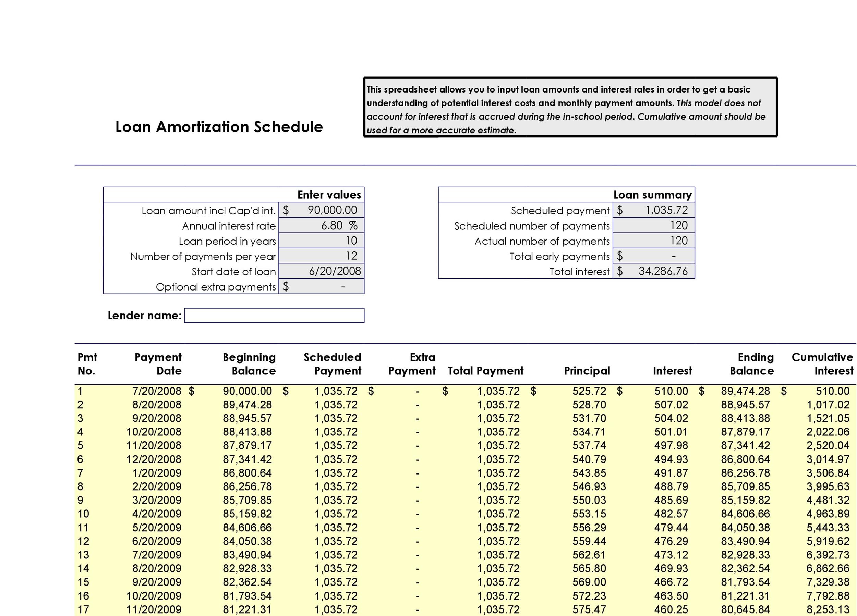Click number of payments per year value
The height and width of the screenshot is (616, 857).
322,256
